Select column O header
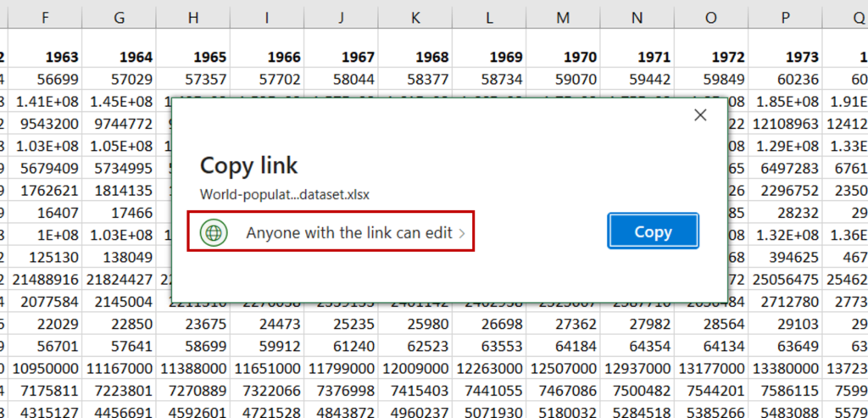The height and width of the screenshot is (418, 868). [711, 19]
